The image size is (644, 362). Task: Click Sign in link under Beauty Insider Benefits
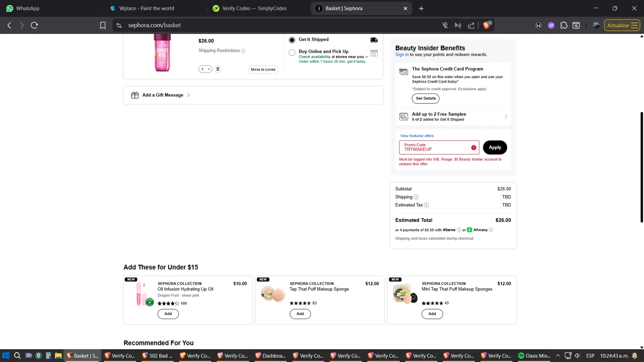(x=402, y=55)
